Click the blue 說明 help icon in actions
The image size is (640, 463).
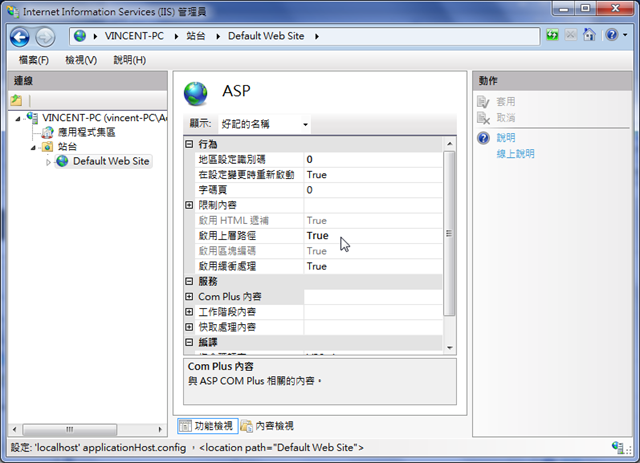[x=483, y=138]
